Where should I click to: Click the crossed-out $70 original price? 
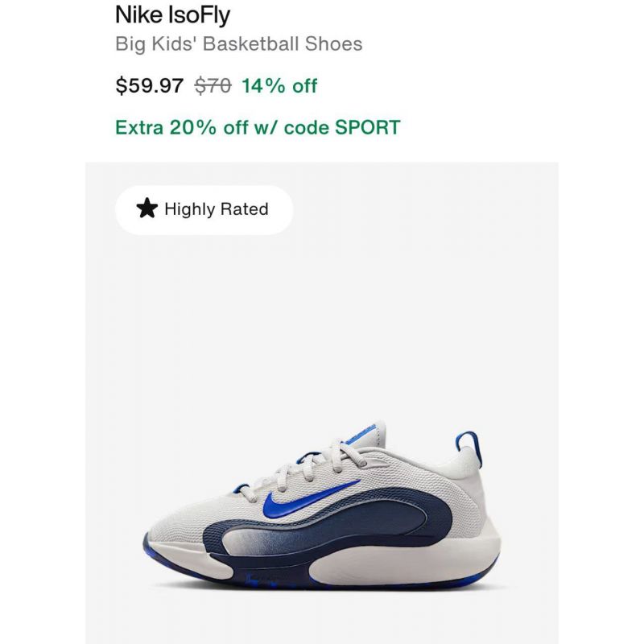click(x=213, y=86)
